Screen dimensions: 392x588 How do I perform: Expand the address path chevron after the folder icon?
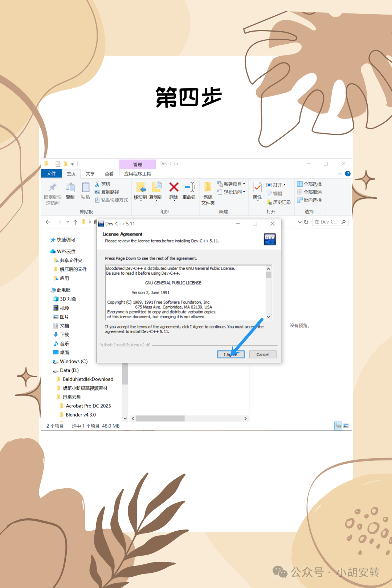(90, 222)
